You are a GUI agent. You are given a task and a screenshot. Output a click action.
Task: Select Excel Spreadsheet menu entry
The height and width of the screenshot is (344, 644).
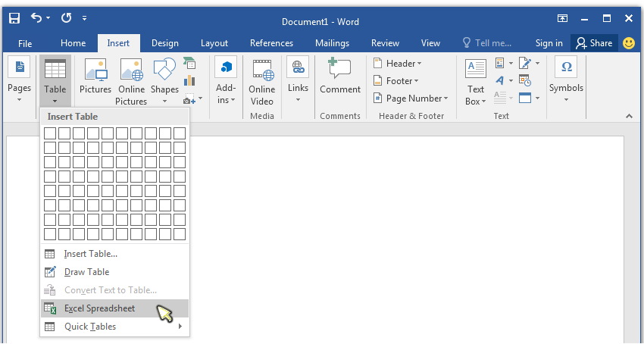point(115,308)
